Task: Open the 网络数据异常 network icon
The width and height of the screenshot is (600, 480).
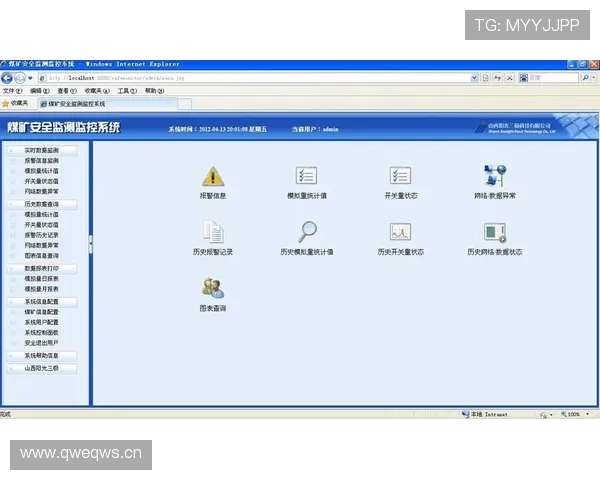Action: (x=495, y=176)
